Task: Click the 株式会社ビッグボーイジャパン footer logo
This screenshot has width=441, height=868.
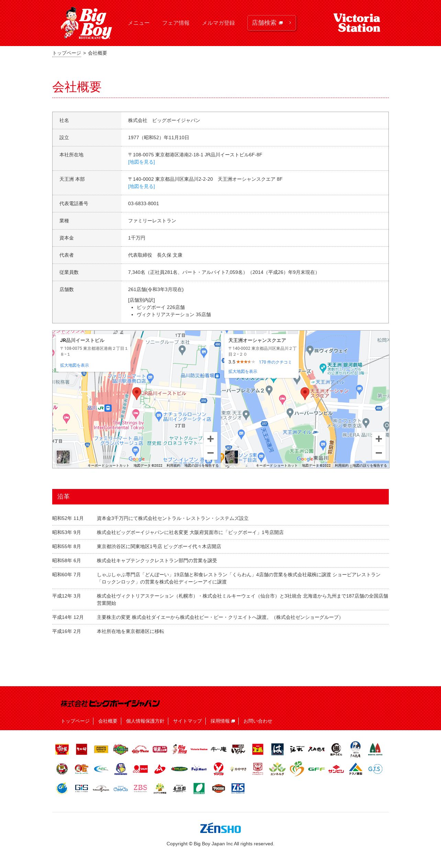Action: [x=110, y=703]
